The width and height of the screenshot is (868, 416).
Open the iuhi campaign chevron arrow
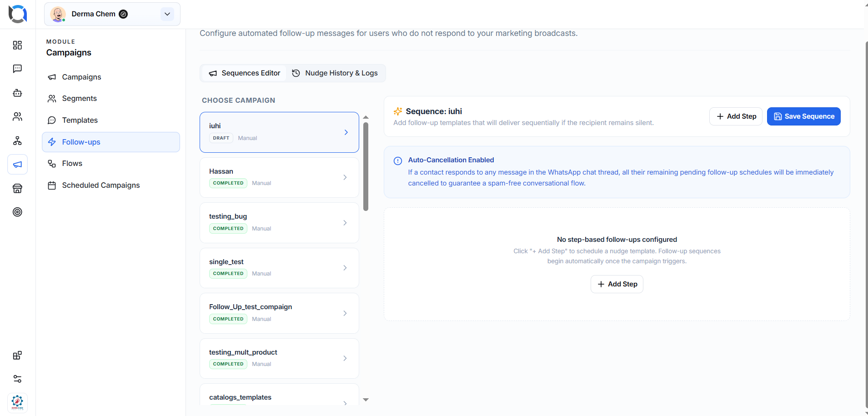pos(346,132)
